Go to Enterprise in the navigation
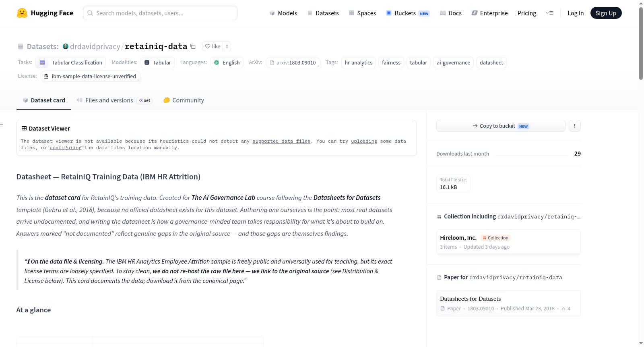Image resolution: width=644 pixels, height=347 pixels. pos(489,13)
